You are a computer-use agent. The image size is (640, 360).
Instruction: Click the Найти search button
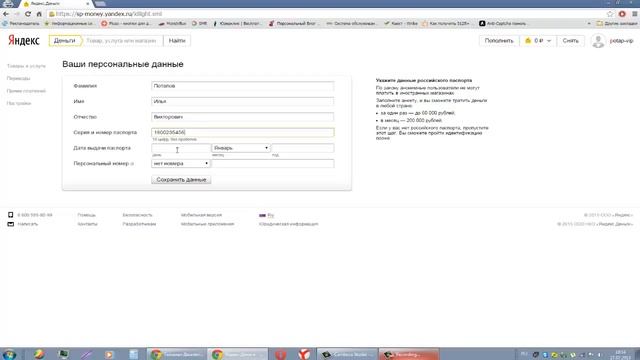pyautogui.click(x=177, y=41)
